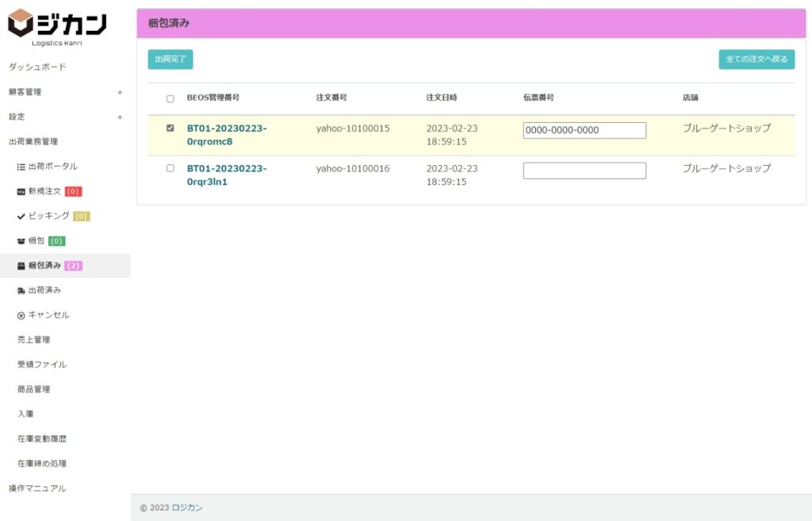Expand the 設定 plus sign

click(120, 117)
